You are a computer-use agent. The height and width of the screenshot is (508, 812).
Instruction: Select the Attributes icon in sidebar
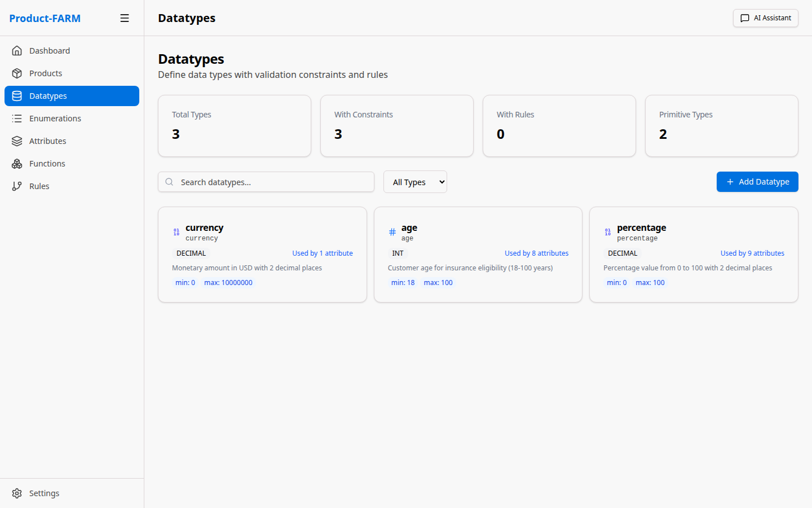point(17,141)
